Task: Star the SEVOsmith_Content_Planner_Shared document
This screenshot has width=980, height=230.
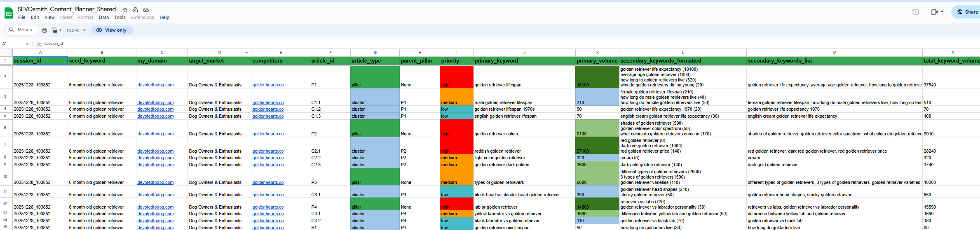Action: (125, 9)
